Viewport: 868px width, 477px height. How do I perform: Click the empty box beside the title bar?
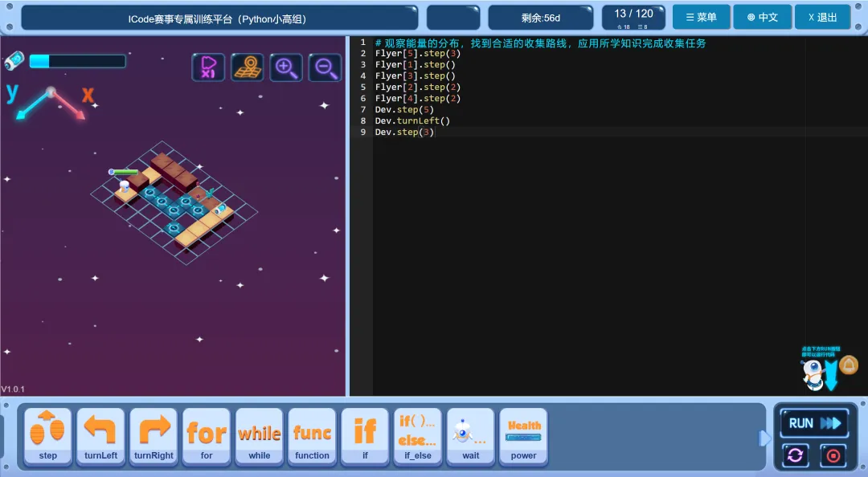pyautogui.click(x=453, y=18)
